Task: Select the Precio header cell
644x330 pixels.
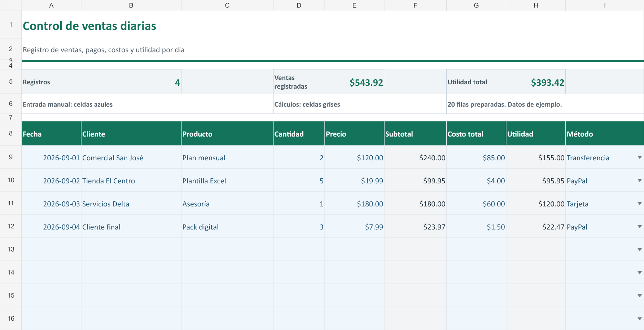Action: click(354, 134)
